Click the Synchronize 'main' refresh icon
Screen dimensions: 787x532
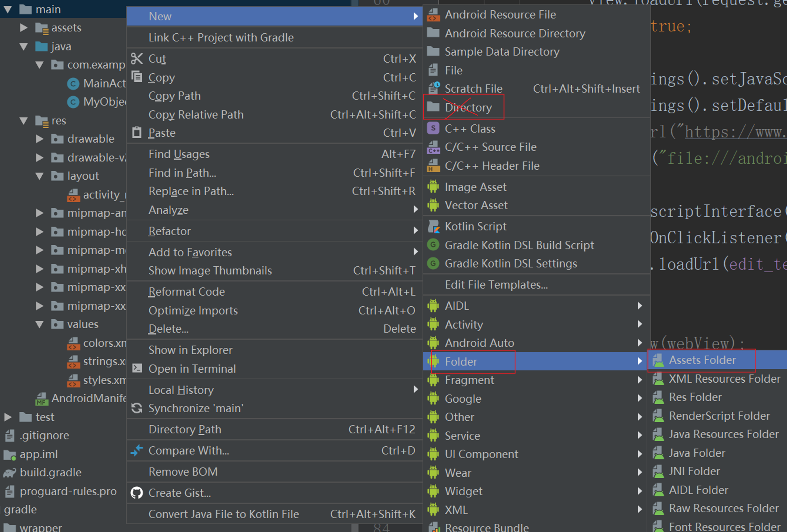(137, 408)
